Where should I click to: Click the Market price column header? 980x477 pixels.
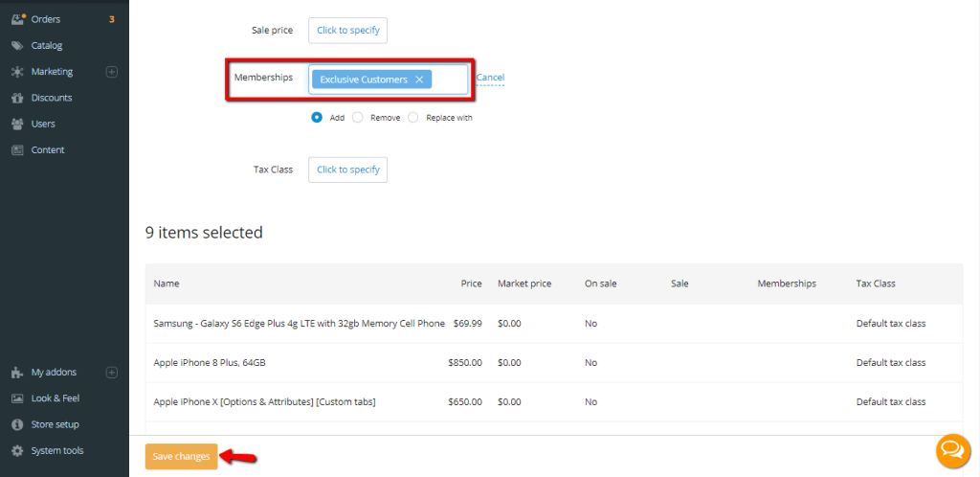(524, 284)
